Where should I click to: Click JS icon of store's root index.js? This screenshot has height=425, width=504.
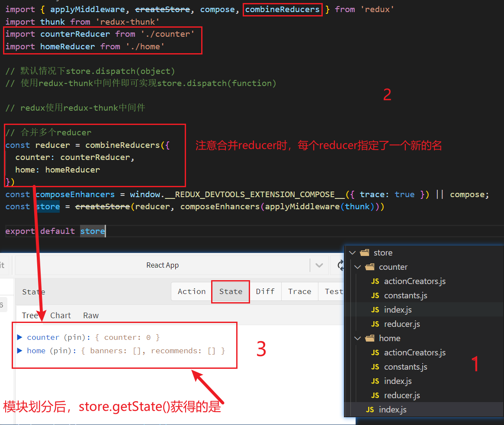click(x=370, y=409)
